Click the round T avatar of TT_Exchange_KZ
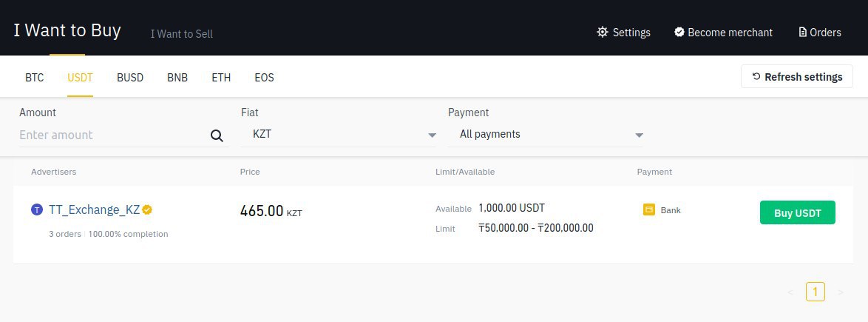Viewport: 868px width, 322px height. coord(37,209)
